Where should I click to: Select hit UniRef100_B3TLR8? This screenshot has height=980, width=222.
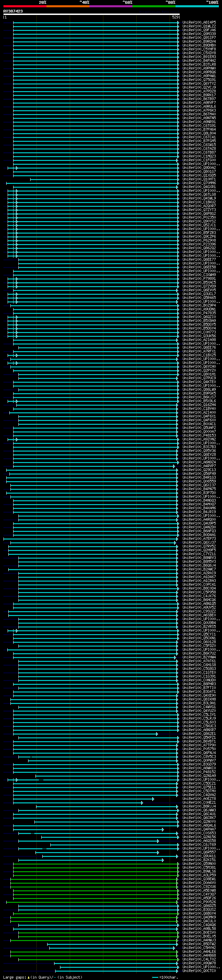199,64
